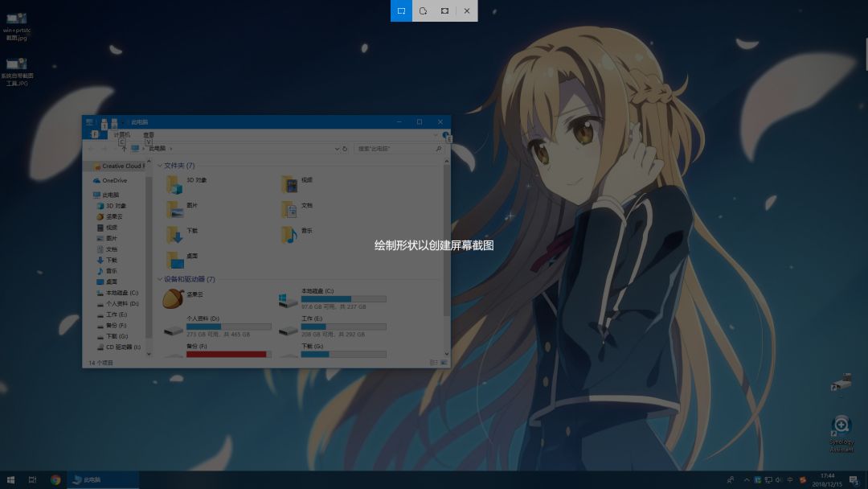
Task: Open the Windows Start menu
Action: point(10,479)
